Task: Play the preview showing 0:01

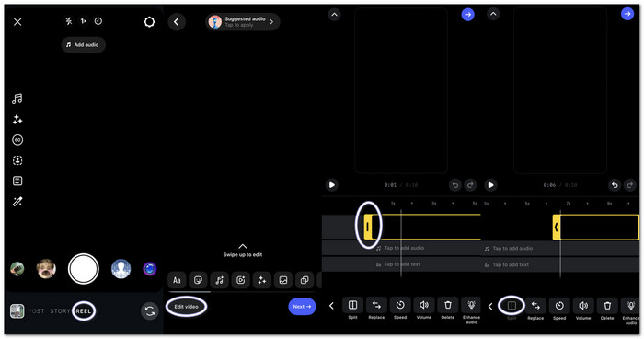Action: 332,185
